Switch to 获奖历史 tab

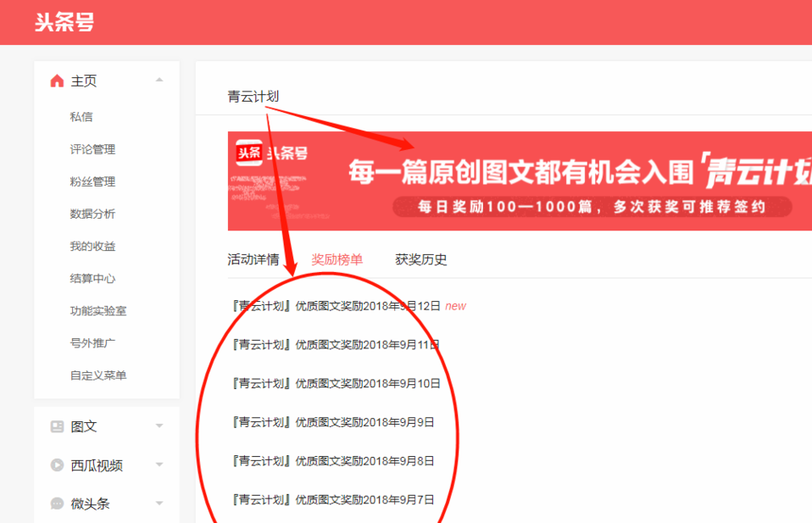[421, 259]
